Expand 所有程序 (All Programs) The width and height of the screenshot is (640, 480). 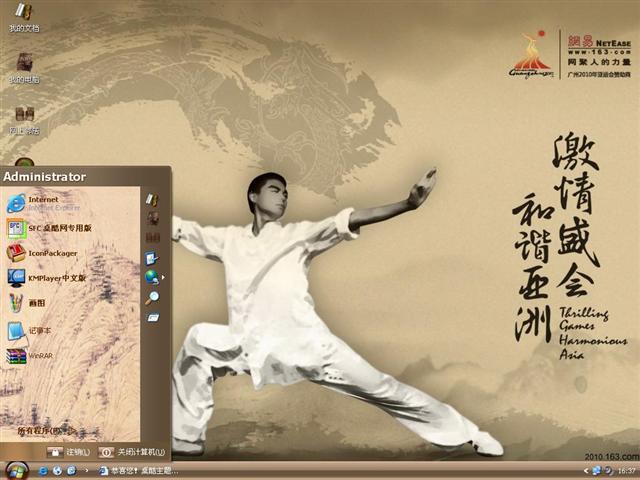pos(46,431)
